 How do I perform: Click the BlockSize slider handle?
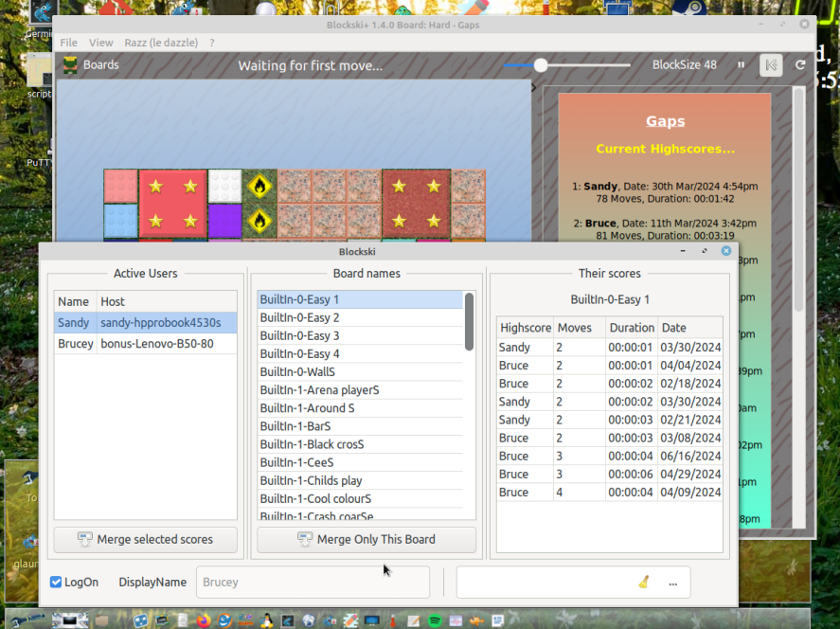point(541,65)
